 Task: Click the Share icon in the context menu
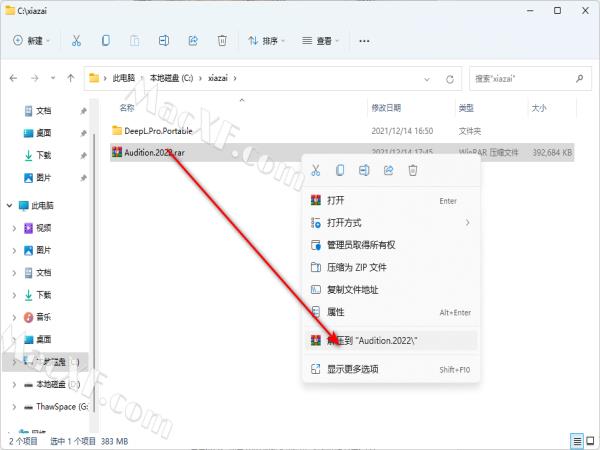pyautogui.click(x=388, y=170)
